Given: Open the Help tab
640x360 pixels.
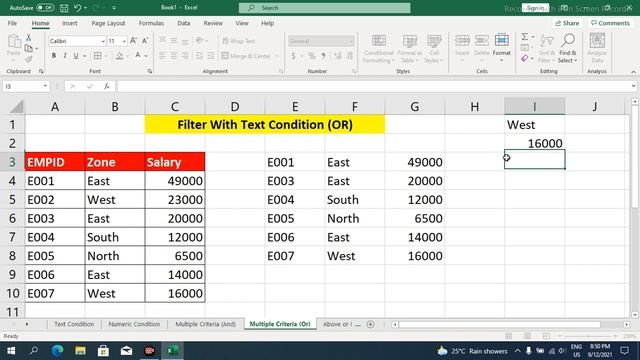Looking at the screenshot, I should pyautogui.click(x=267, y=23).
